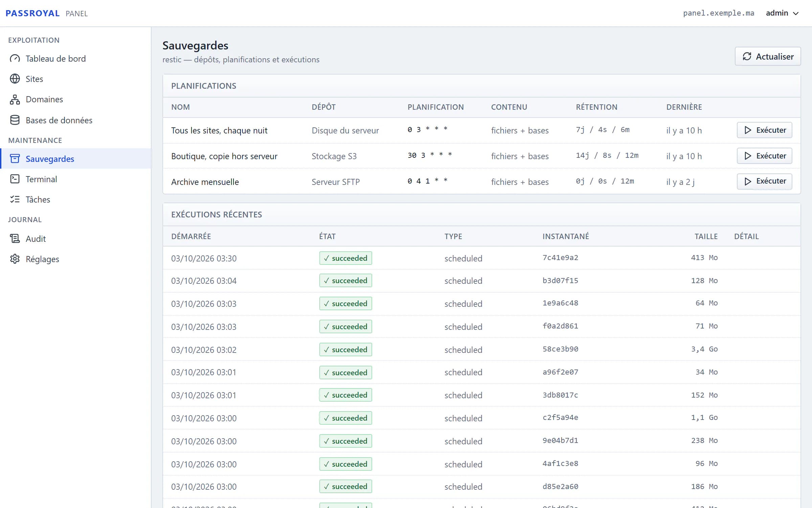Click the play icon for Archive mensuelle
812x508 pixels.
point(748,181)
